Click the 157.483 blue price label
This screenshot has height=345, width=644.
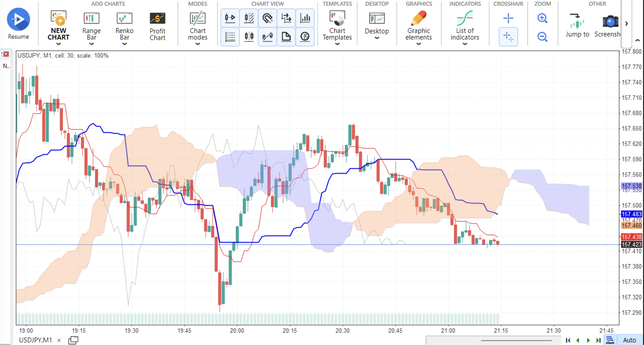tap(631, 214)
